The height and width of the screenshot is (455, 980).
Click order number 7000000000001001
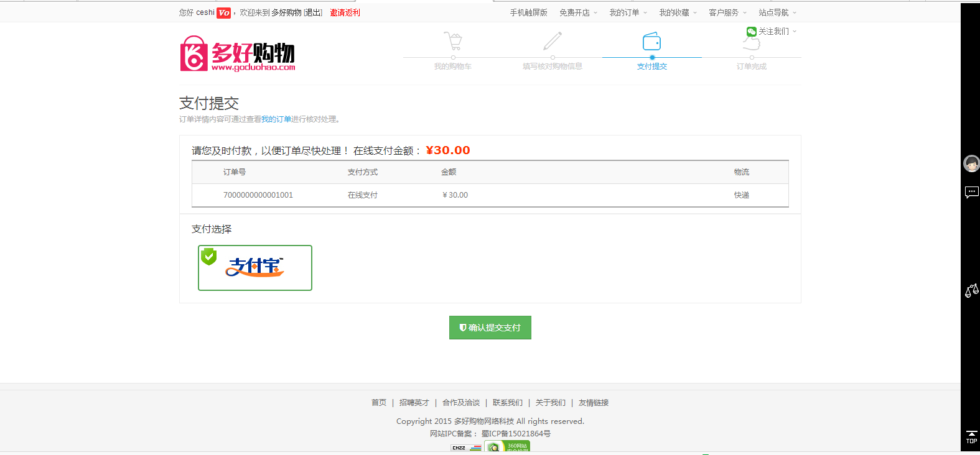[258, 195]
